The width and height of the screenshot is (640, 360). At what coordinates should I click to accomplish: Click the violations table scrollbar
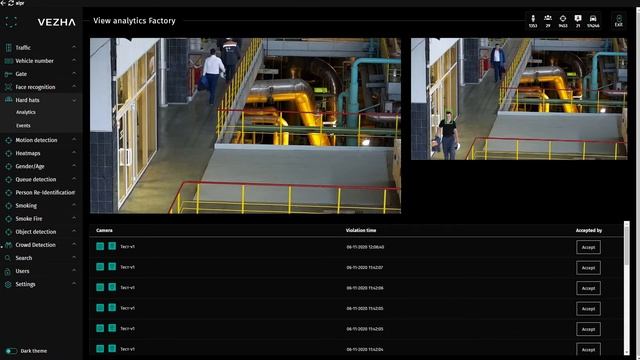click(627, 288)
